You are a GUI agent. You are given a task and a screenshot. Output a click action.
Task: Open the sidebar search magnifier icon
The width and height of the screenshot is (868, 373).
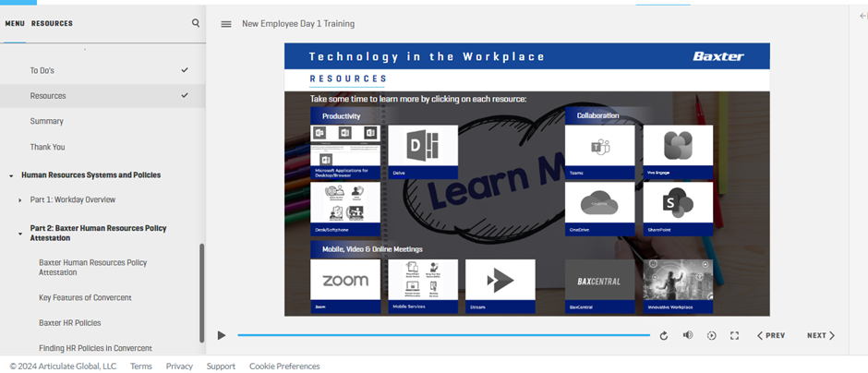click(196, 23)
